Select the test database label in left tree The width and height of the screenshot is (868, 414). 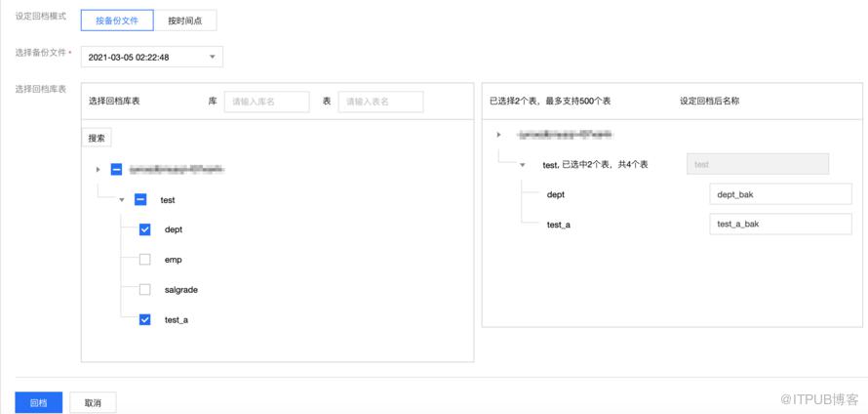[x=168, y=200]
